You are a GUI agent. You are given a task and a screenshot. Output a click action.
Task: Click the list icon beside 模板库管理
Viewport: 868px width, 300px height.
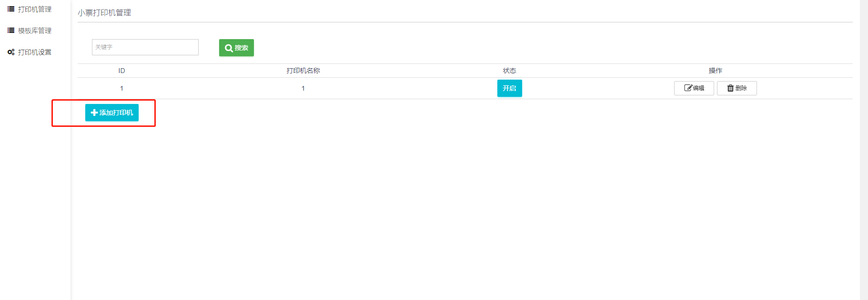click(x=11, y=31)
